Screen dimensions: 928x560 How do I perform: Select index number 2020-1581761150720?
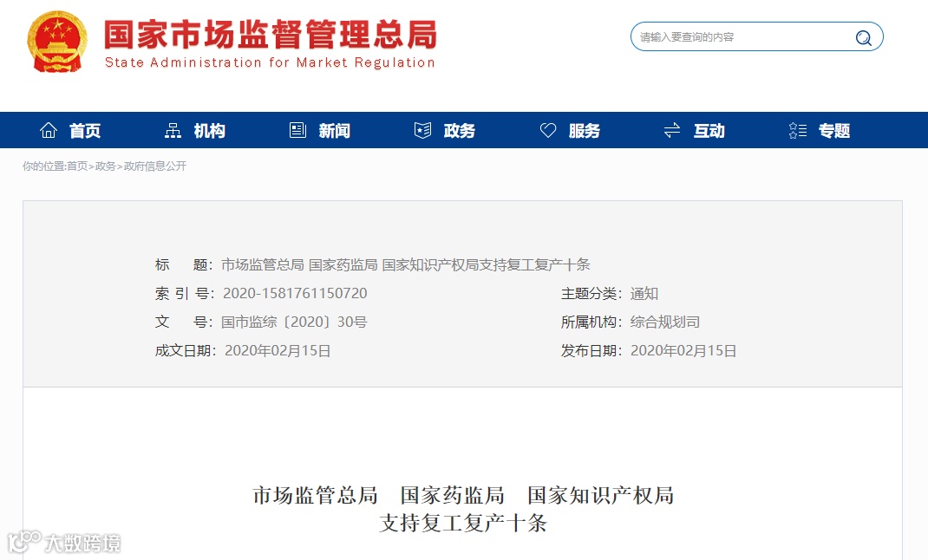pos(295,293)
